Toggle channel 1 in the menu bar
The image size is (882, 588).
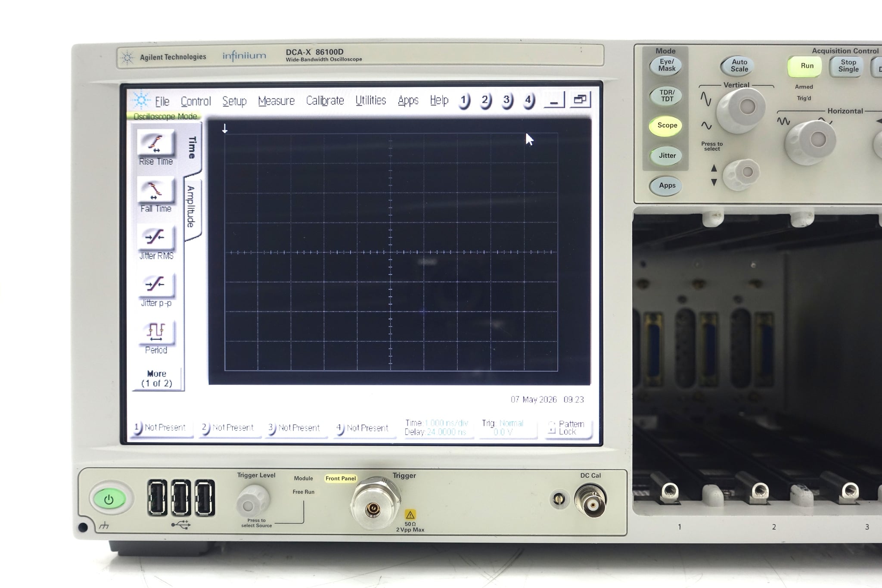click(x=464, y=101)
